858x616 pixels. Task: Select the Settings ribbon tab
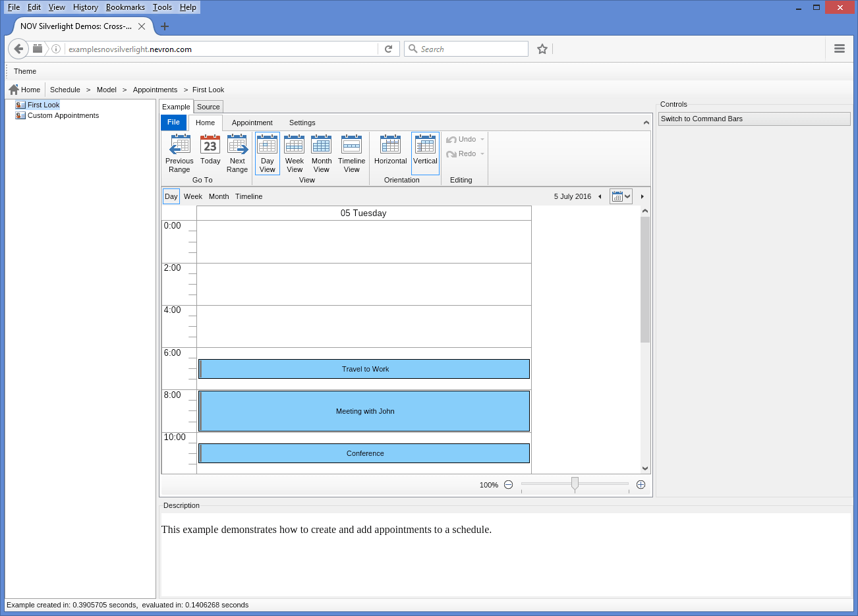tap(302, 123)
